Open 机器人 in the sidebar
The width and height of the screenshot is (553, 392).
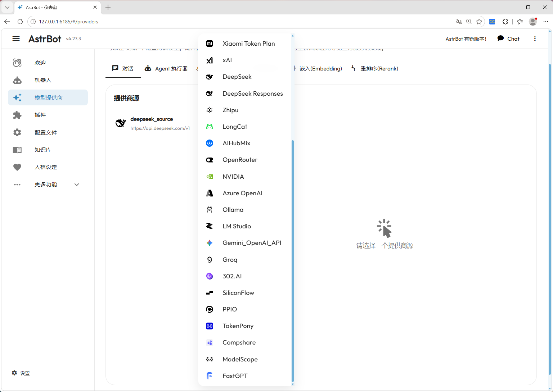[48, 80]
